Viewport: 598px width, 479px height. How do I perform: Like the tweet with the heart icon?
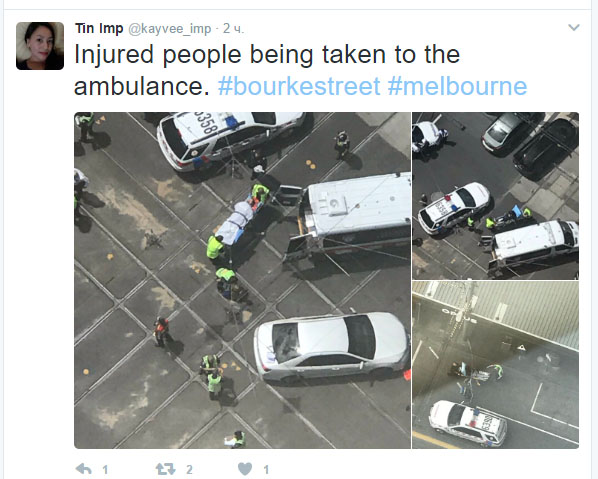click(245, 469)
